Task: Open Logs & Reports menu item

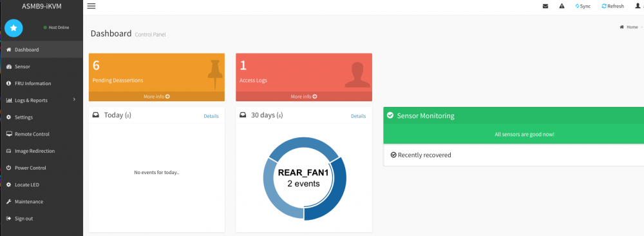Action: tap(41, 100)
